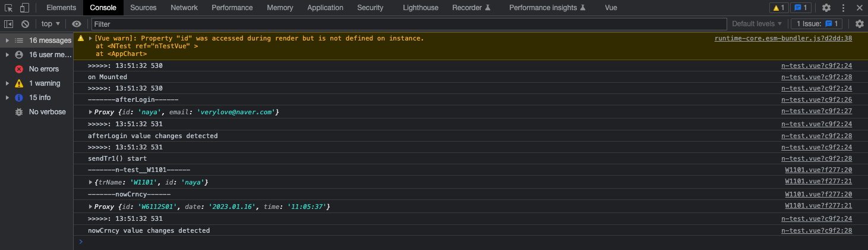Click the '-------nowCrncy------' log line
The width and height of the screenshot is (868, 250).
[129, 195]
